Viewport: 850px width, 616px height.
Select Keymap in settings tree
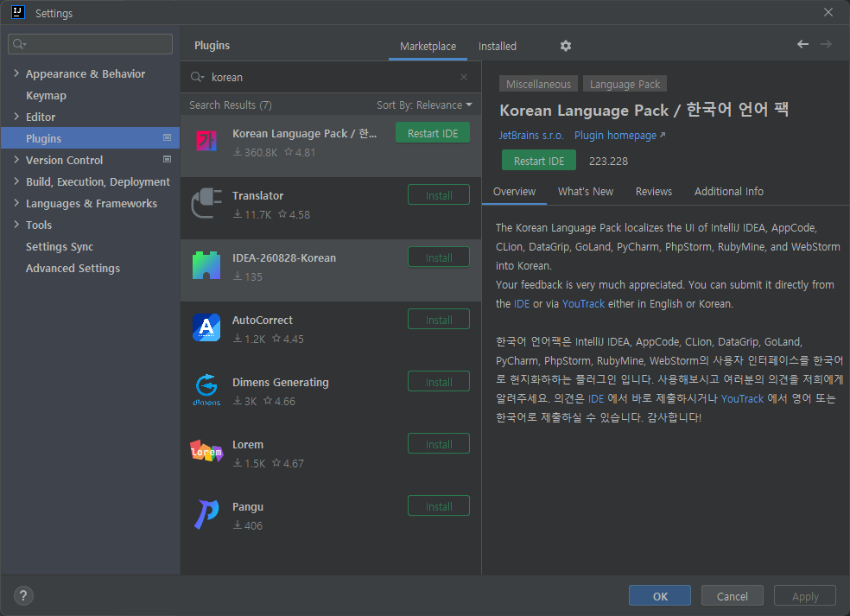pos(91,95)
